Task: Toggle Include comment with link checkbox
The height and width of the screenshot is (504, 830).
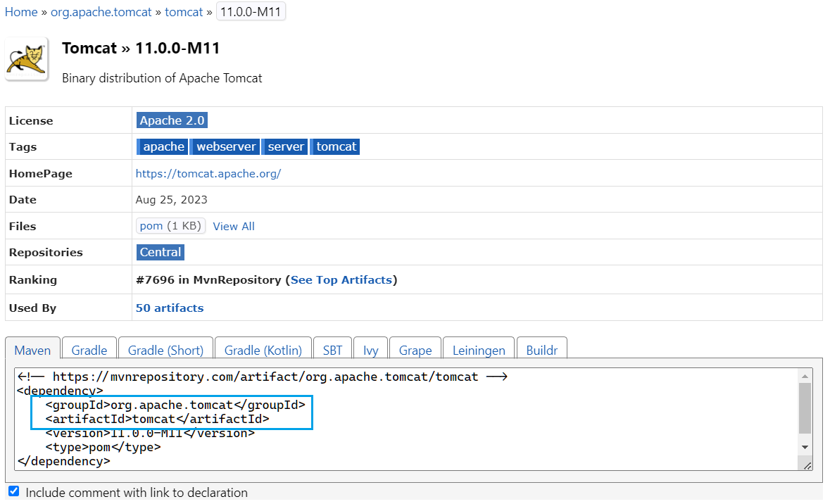Action: (13, 491)
